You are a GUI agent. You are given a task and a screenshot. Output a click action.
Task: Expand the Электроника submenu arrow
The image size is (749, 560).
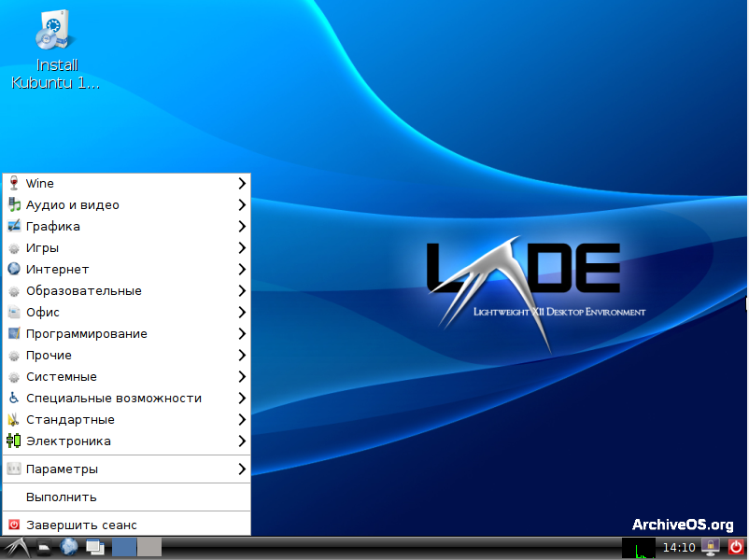(x=242, y=441)
